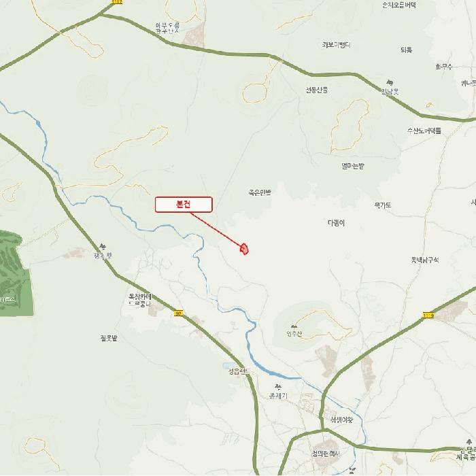Select the 석생이왓 place label
The image size is (476, 476).
[x=342, y=420]
